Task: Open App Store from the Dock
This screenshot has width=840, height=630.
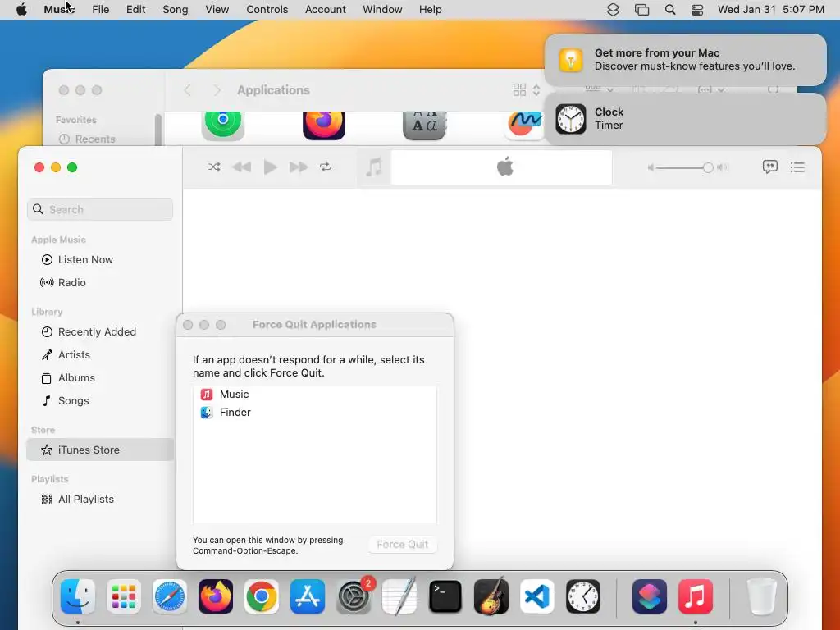Action: 308,596
